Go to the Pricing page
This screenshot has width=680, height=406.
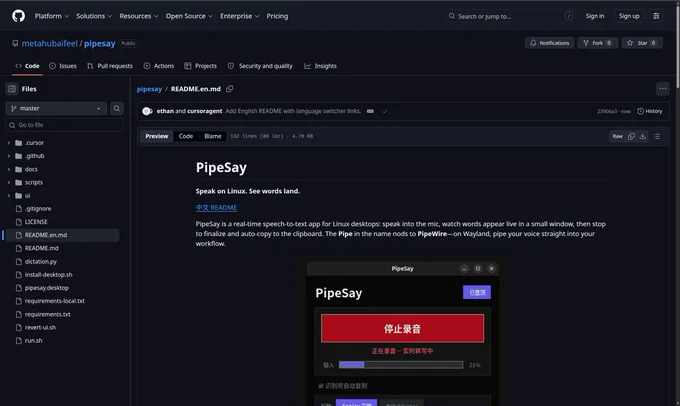coord(277,16)
